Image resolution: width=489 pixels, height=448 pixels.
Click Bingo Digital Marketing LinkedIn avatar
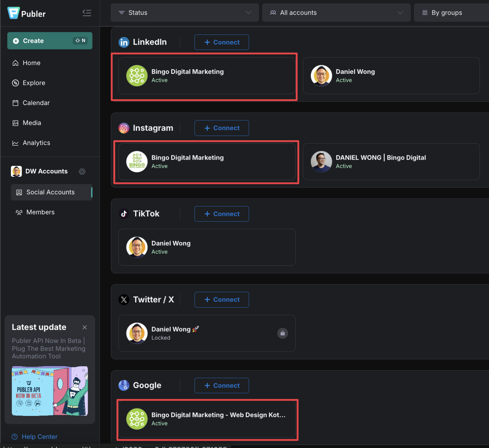pos(137,76)
